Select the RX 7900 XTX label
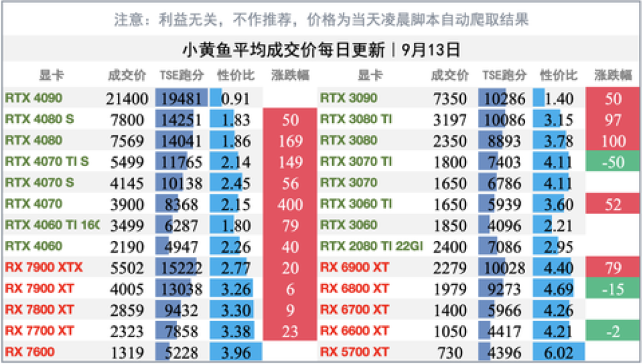This screenshot has height=364, width=643. coord(44,268)
